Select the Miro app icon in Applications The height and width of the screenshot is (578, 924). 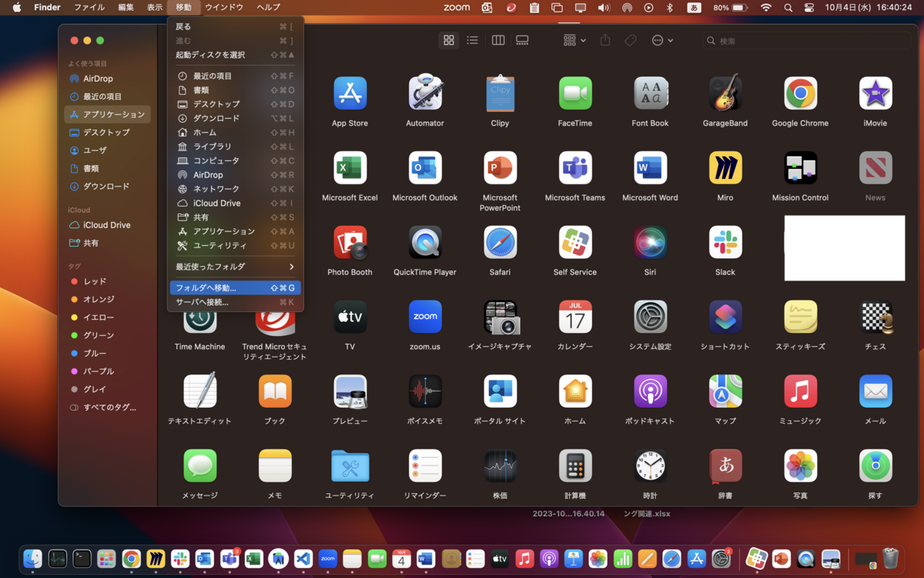pos(725,168)
